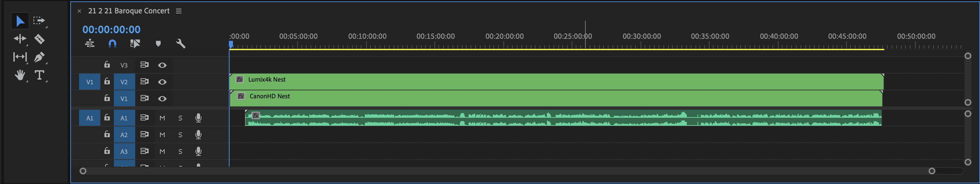Image resolution: width=980 pixels, height=184 pixels.
Task: Select the Hand tool
Action: point(20,75)
